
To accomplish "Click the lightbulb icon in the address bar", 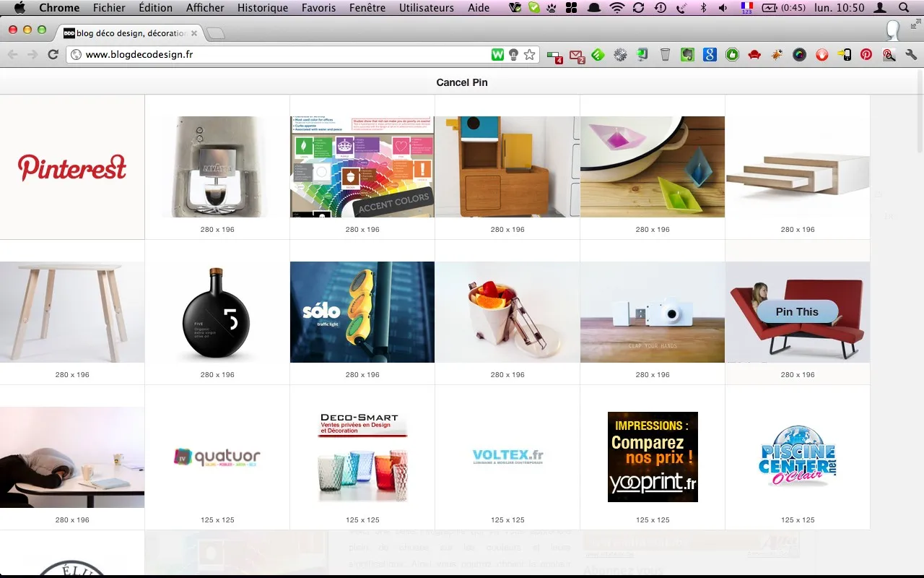I will [x=513, y=54].
